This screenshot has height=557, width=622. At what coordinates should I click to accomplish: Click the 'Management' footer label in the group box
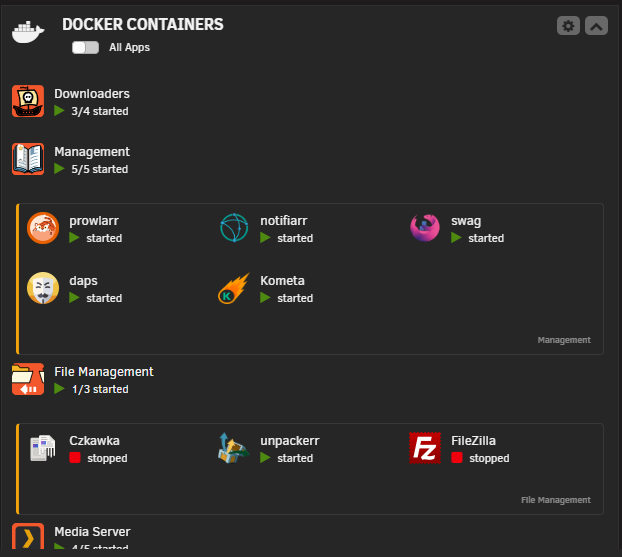pyautogui.click(x=564, y=340)
